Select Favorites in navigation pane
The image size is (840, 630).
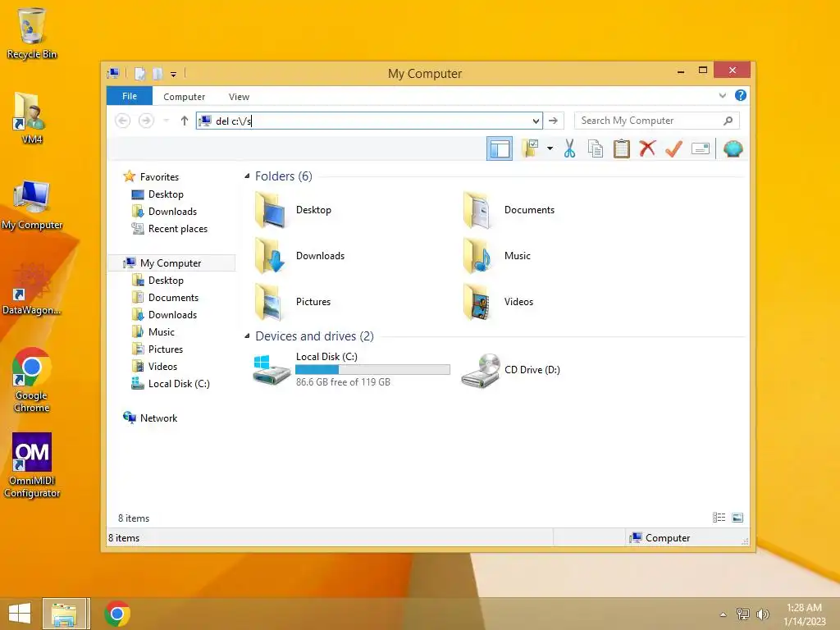[x=151, y=177]
